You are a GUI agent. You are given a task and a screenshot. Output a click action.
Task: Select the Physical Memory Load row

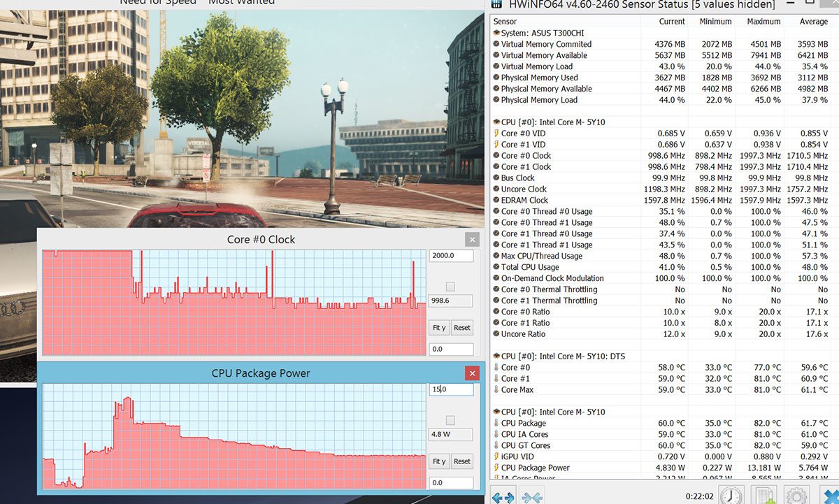click(x=661, y=100)
